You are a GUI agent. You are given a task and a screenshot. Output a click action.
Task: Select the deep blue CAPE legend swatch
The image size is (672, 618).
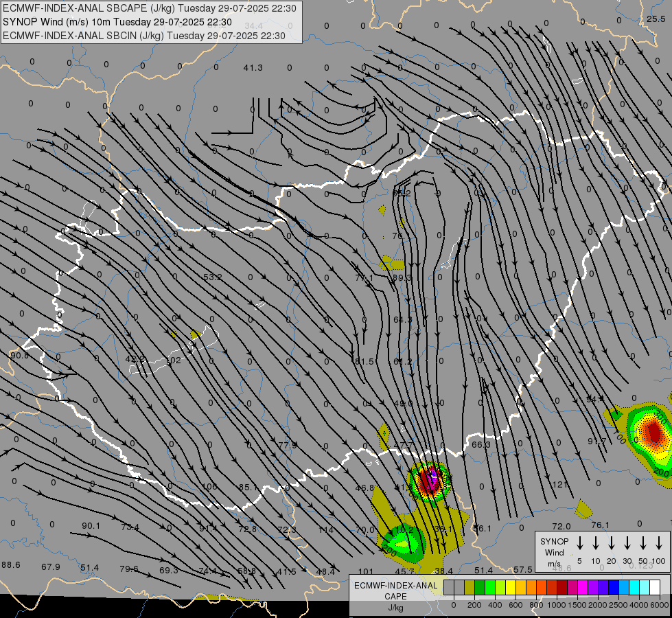[613, 588]
